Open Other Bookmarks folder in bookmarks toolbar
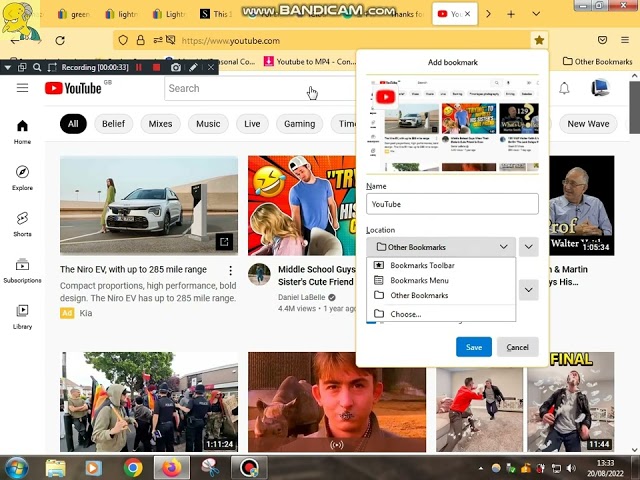 pos(598,62)
